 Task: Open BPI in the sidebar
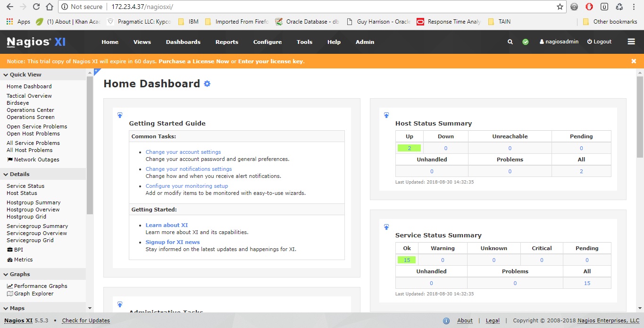coord(15,250)
